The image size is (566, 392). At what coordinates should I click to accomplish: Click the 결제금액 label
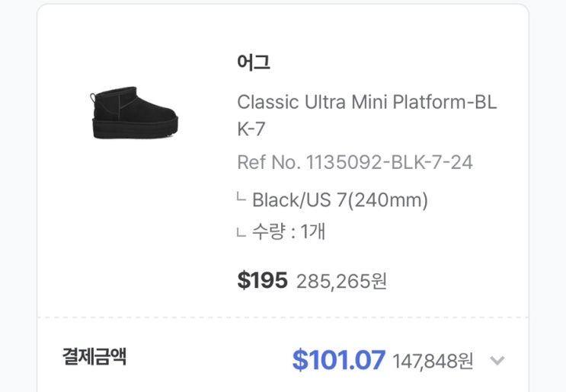point(94,356)
